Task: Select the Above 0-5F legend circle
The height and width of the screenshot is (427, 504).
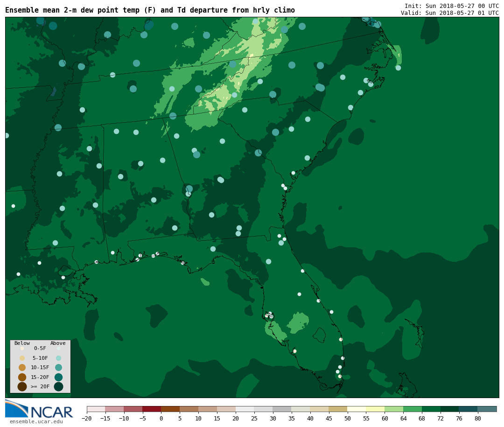Action: (x=58, y=348)
